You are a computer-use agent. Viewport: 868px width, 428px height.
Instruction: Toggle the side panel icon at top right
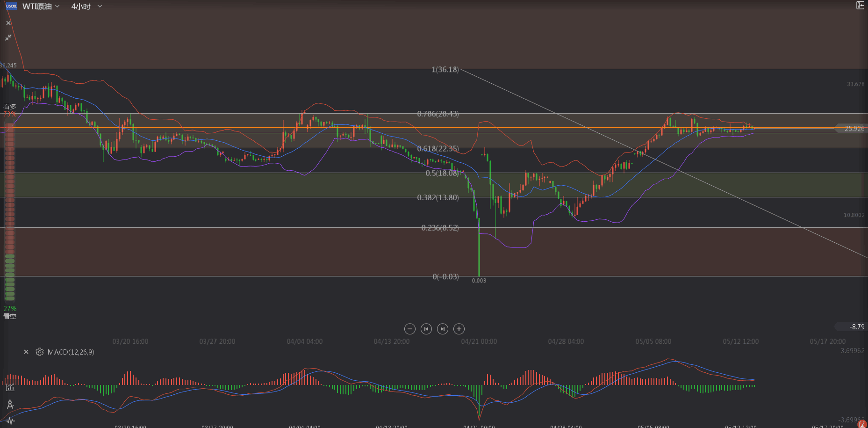pos(860,6)
